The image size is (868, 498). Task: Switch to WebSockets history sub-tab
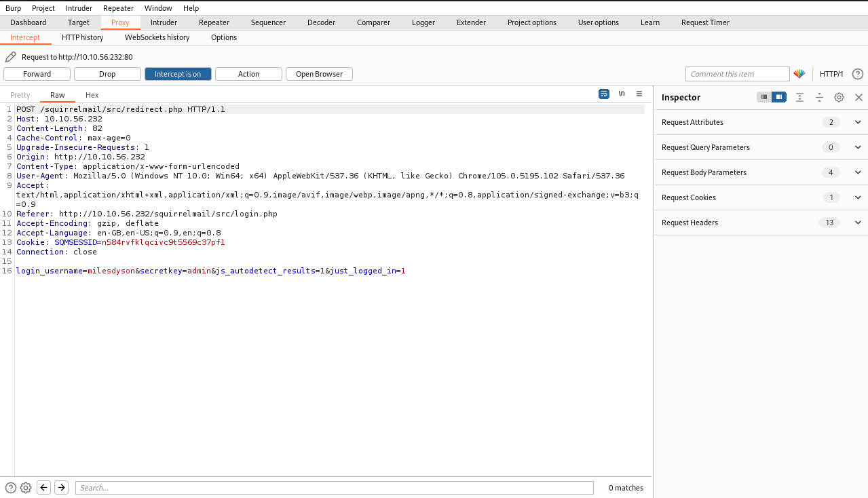tap(157, 37)
